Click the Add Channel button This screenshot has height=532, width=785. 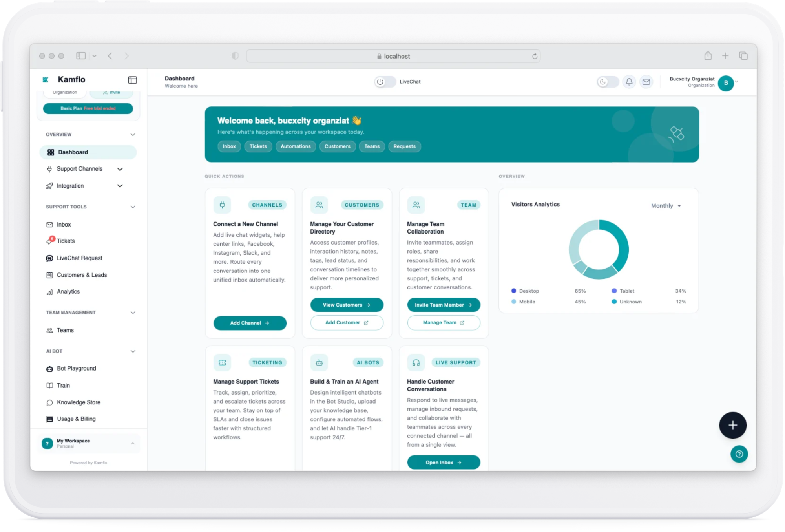click(x=250, y=323)
